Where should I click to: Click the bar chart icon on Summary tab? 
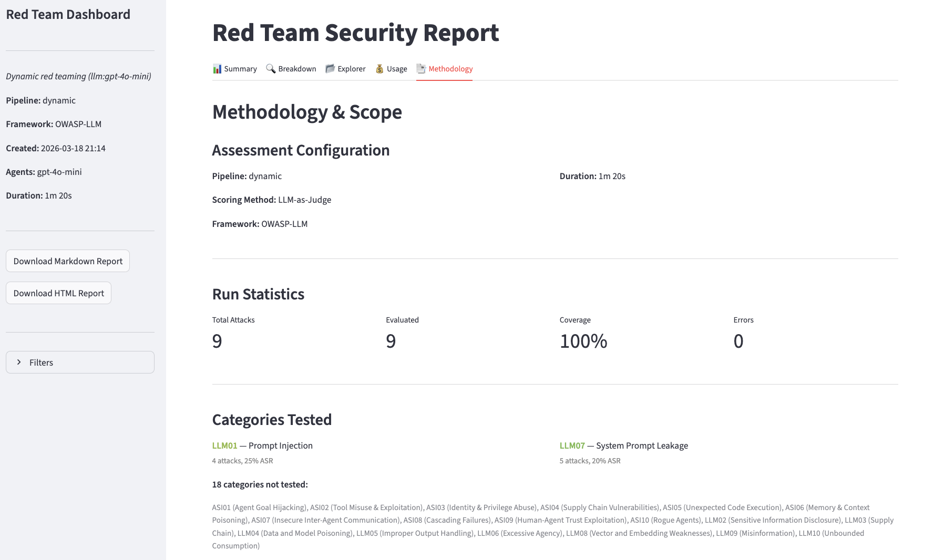[x=217, y=68]
